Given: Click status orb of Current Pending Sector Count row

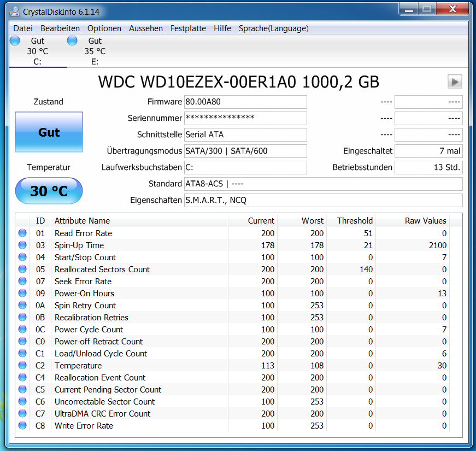Looking at the screenshot, I should pos(22,389).
